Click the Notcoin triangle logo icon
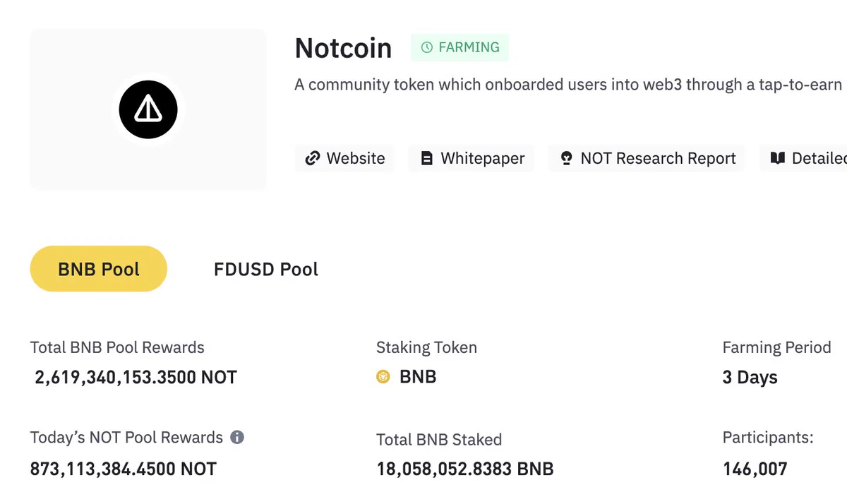The width and height of the screenshot is (847, 504). (148, 109)
